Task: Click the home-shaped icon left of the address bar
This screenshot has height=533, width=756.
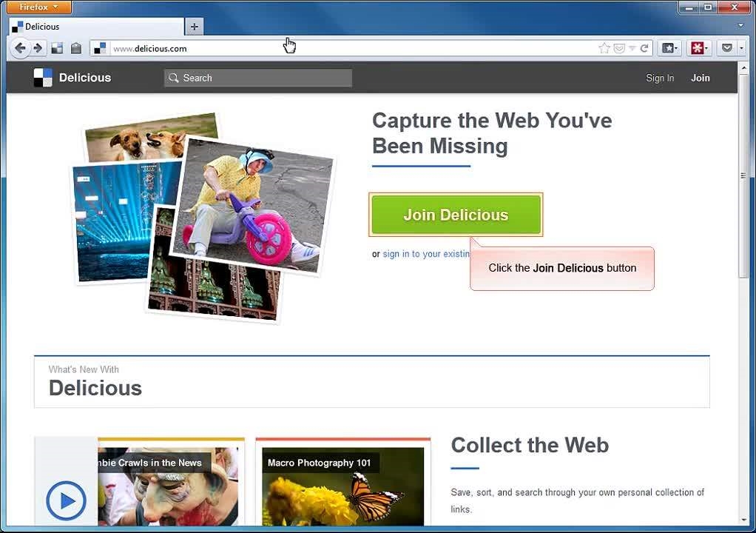Action: coord(76,48)
